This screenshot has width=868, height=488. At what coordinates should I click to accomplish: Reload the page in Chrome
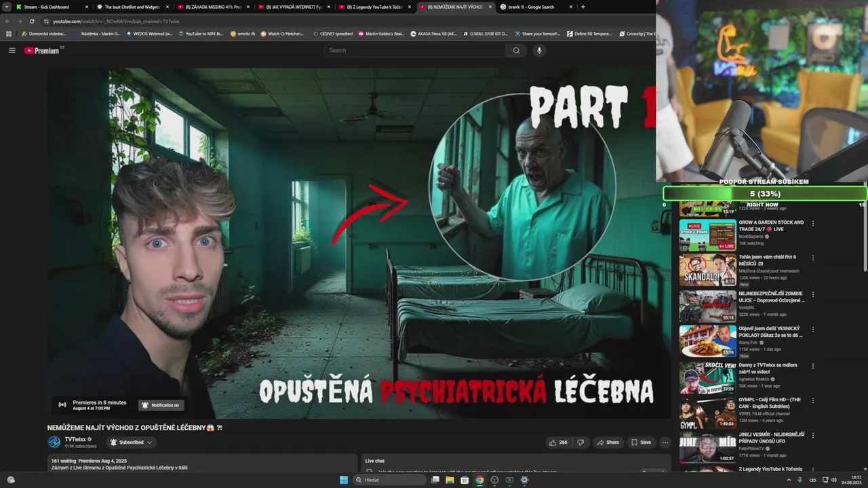tap(31, 21)
